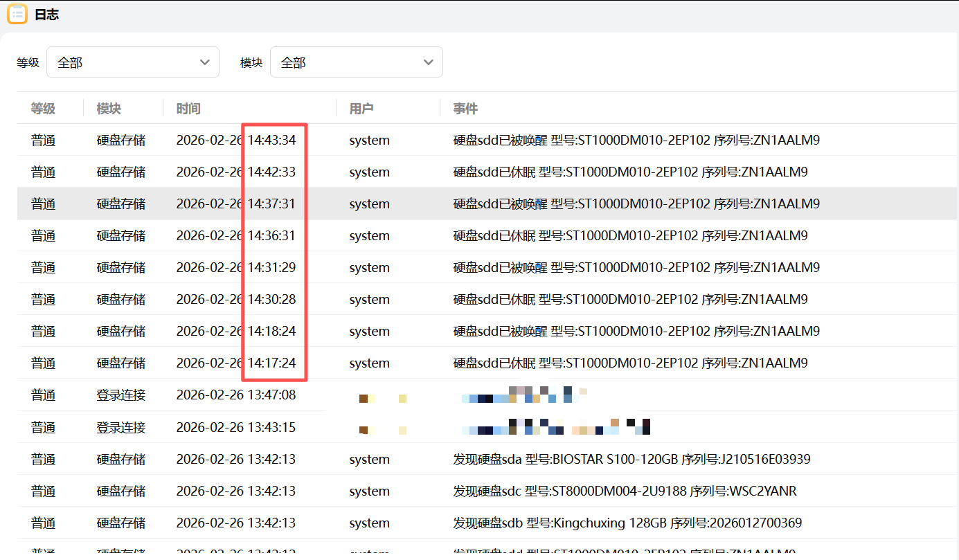Screen dimensions: 959x560
Task: Click the system user label at 14:43:34 row
Action: point(369,140)
